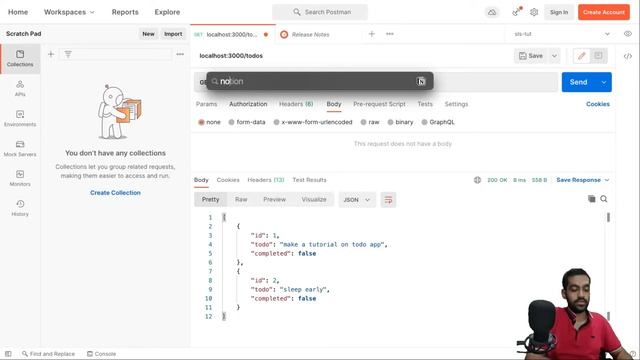Open the JSON format dropdown
The image size is (640, 360).
click(357, 200)
